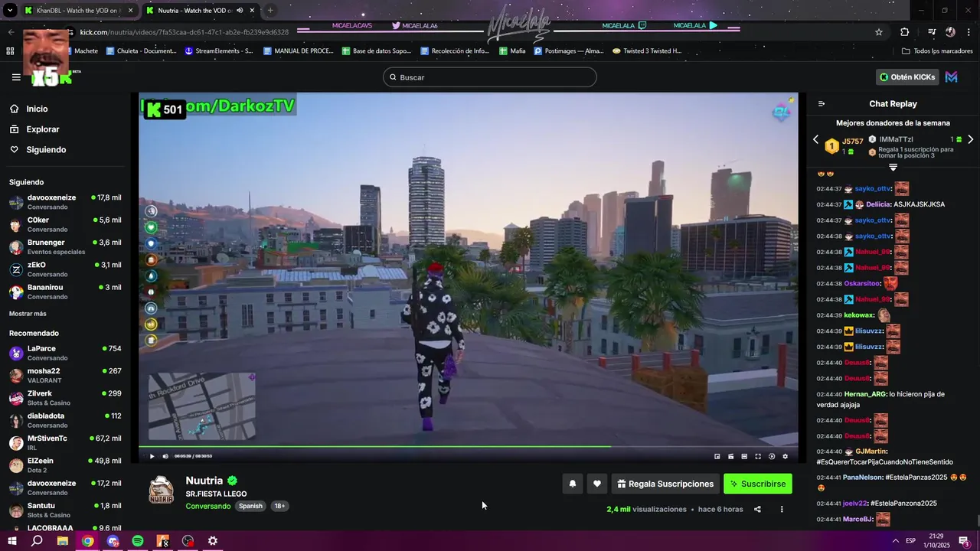Click the Obtén KICKs button
Viewport: 980px width, 551px height.
907,77
